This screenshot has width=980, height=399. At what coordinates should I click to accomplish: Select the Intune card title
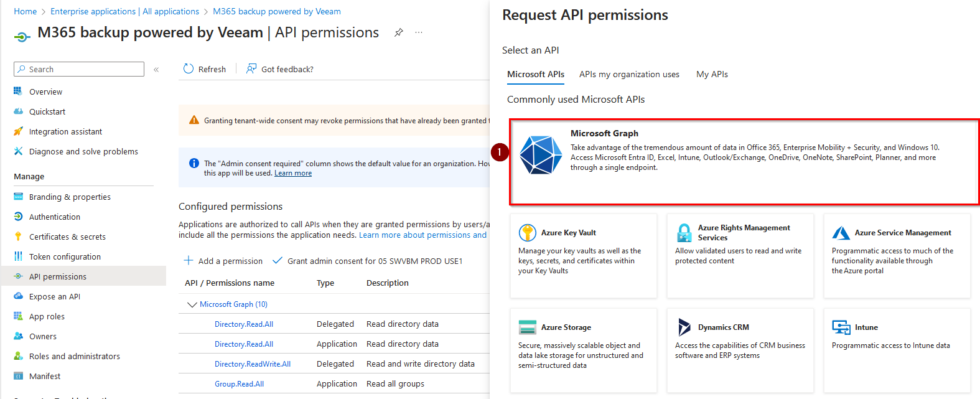pos(866,327)
